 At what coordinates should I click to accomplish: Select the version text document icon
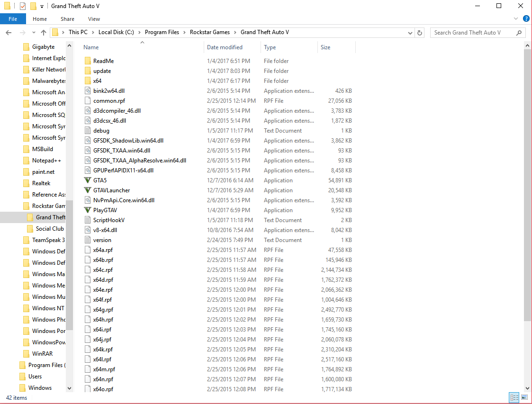[88, 240]
